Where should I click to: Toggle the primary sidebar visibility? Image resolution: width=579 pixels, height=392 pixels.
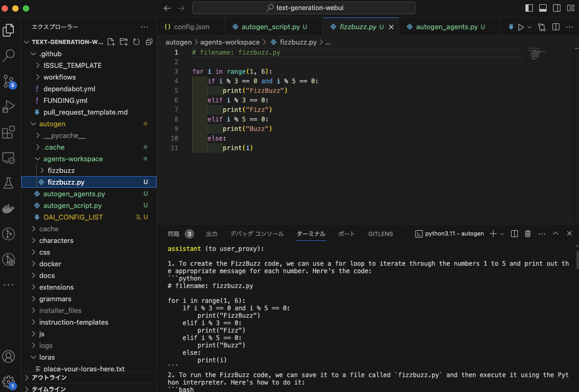[529, 8]
